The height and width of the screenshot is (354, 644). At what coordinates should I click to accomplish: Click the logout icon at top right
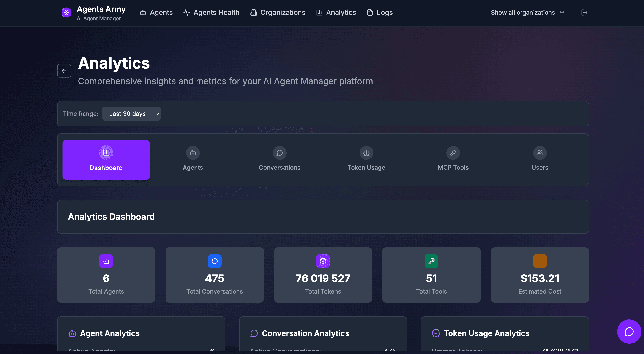tap(584, 12)
